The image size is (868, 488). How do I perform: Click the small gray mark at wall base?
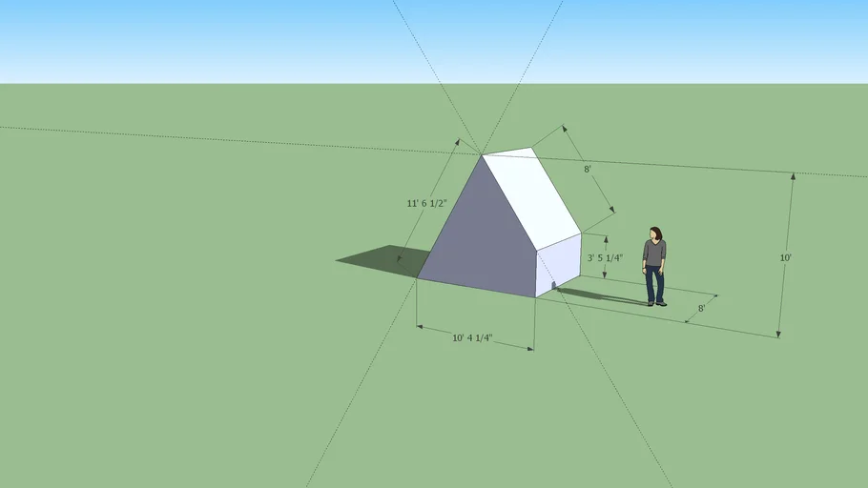(x=553, y=284)
